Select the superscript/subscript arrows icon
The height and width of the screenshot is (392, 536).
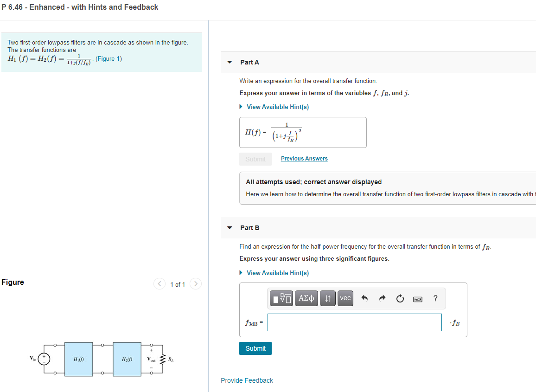(328, 298)
